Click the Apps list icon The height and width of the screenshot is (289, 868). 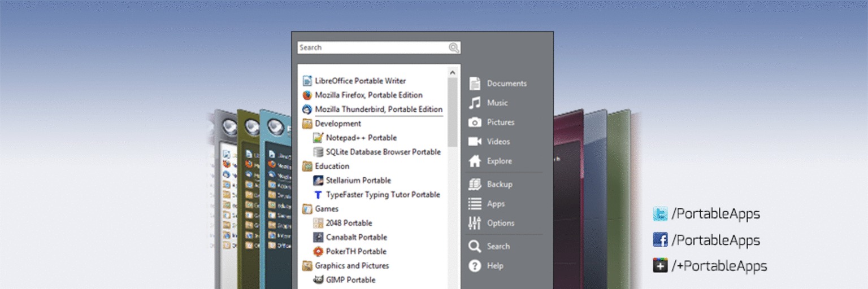475,204
